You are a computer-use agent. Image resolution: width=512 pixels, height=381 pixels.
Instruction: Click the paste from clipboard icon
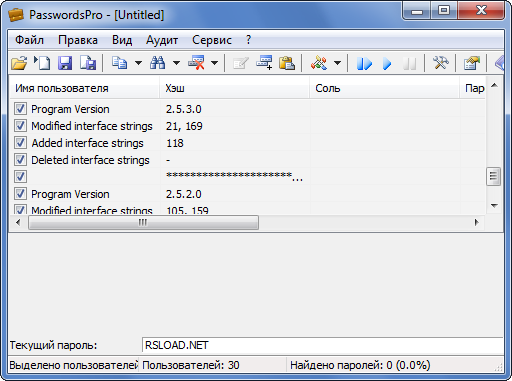click(287, 63)
